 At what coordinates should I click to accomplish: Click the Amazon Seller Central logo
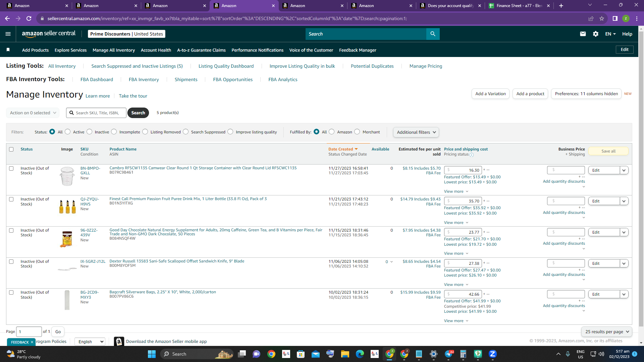49,34
